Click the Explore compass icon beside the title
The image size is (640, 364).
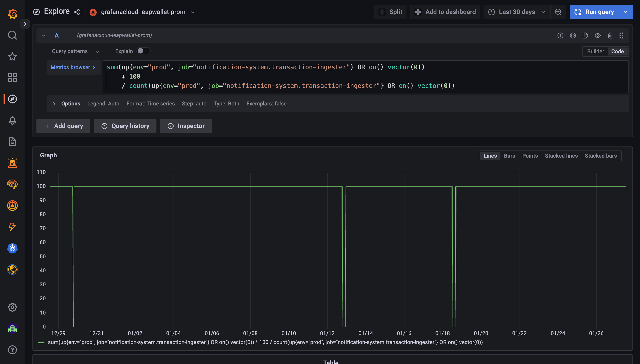pyautogui.click(x=36, y=12)
